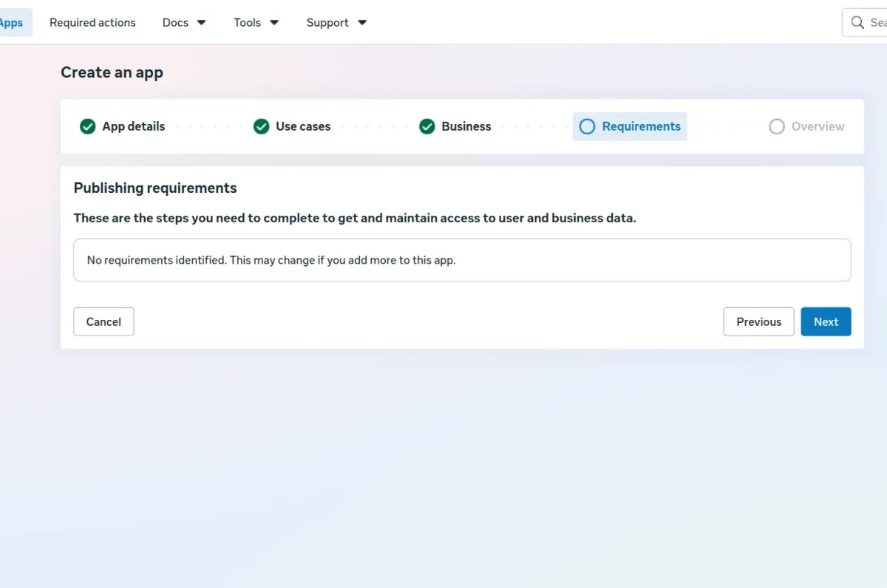Go to the App details step
Screen dimensions: 887x588
pos(134,126)
